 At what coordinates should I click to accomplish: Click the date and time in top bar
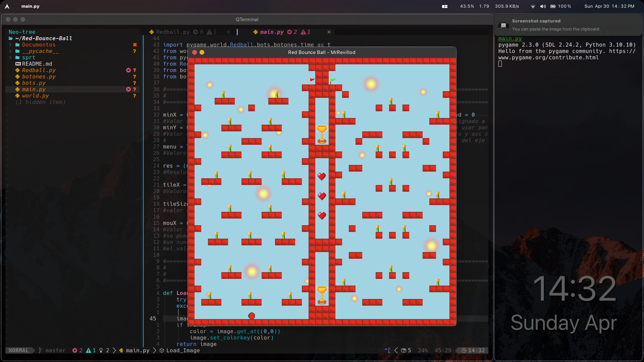609,6
